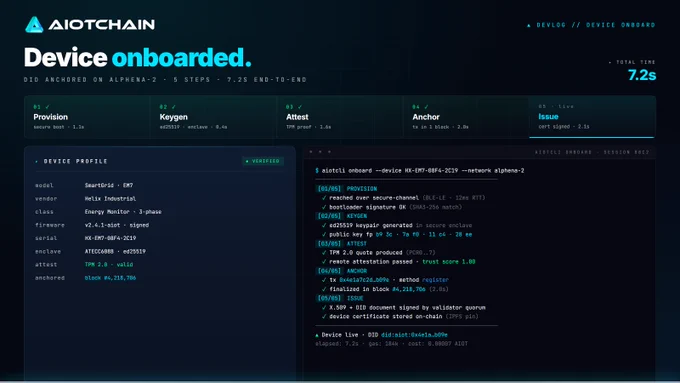
Task: Click the firmware value v2.4.1-aiot · signed
Action: click(x=117, y=225)
